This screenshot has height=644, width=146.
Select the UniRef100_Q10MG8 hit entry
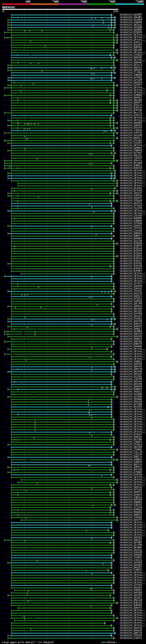coord(131,20)
